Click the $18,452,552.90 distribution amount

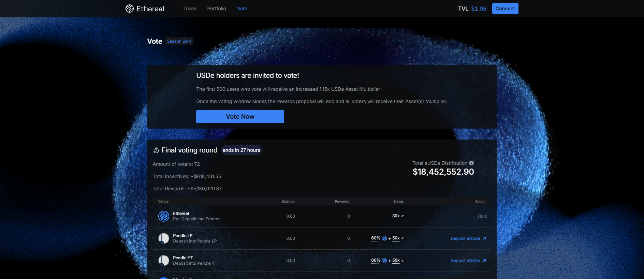(443, 172)
